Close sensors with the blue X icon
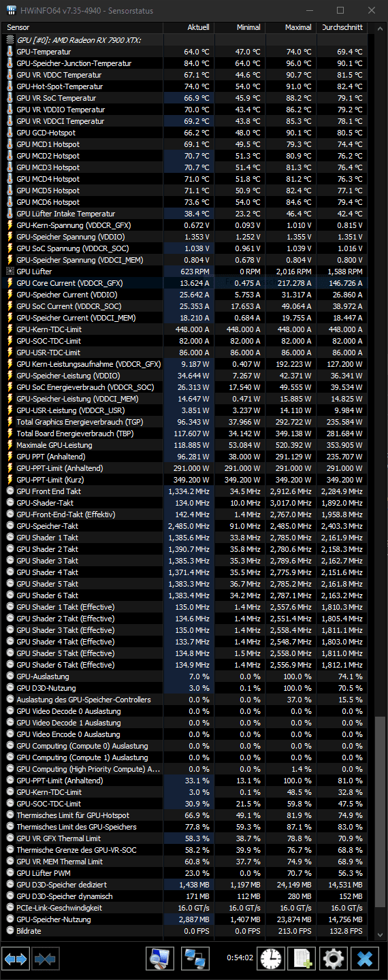 [x=365, y=958]
